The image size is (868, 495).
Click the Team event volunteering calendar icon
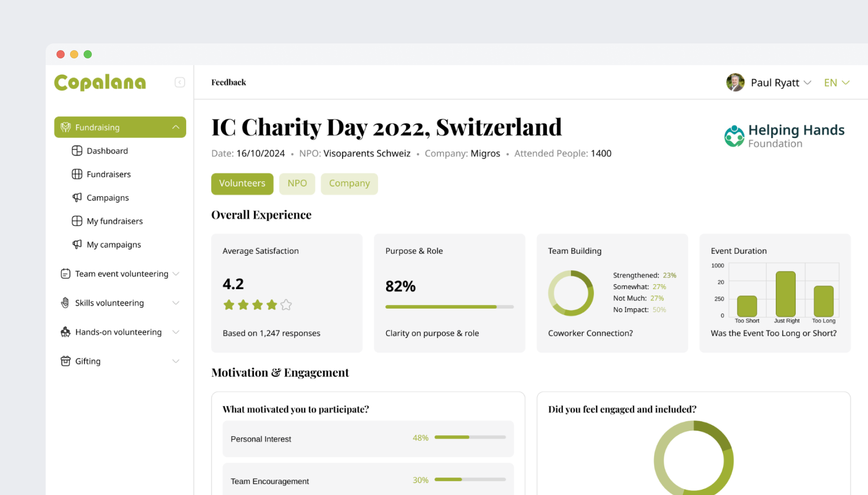(x=66, y=274)
